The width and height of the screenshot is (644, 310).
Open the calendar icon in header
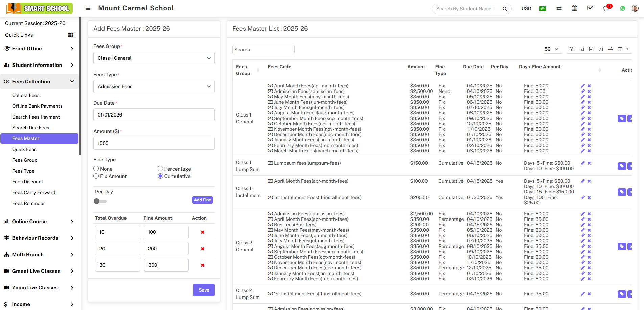point(574,8)
